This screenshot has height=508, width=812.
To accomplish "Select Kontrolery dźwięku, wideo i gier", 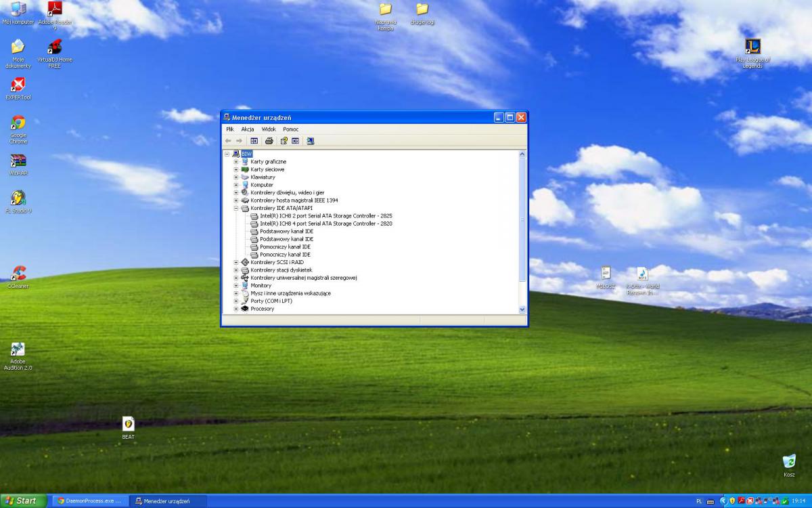I will coord(287,192).
